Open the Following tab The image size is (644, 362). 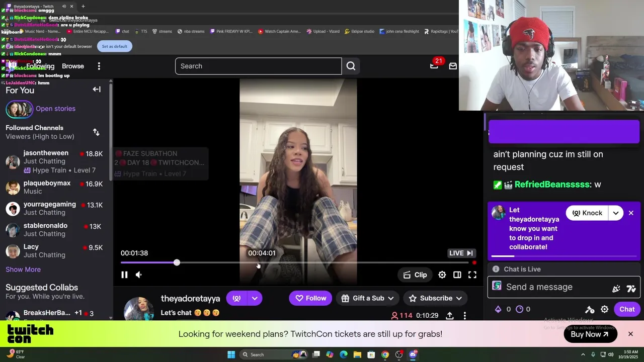(40, 66)
